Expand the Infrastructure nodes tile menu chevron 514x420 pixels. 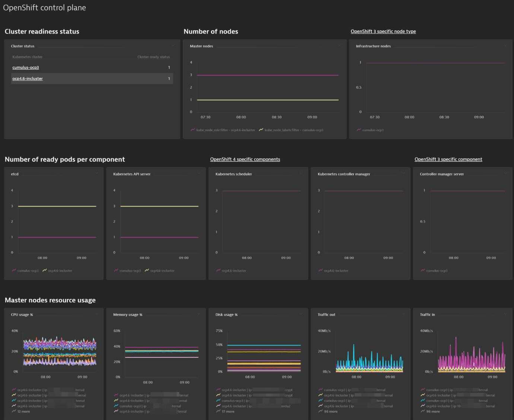pyautogui.click(x=505, y=46)
